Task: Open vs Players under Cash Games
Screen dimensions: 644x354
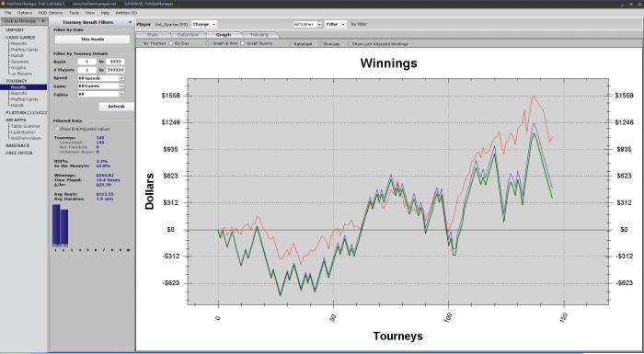Action: point(21,74)
